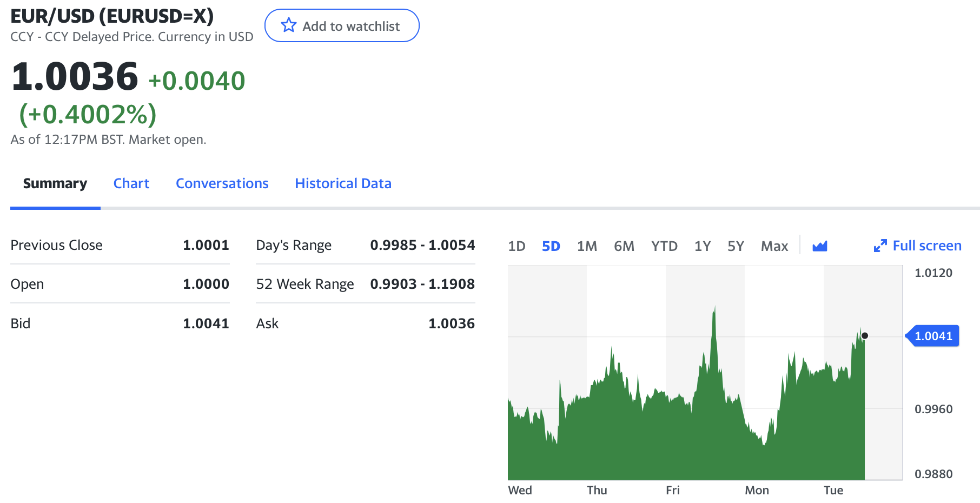Click the +0.0040 price change value

pyautogui.click(x=197, y=81)
